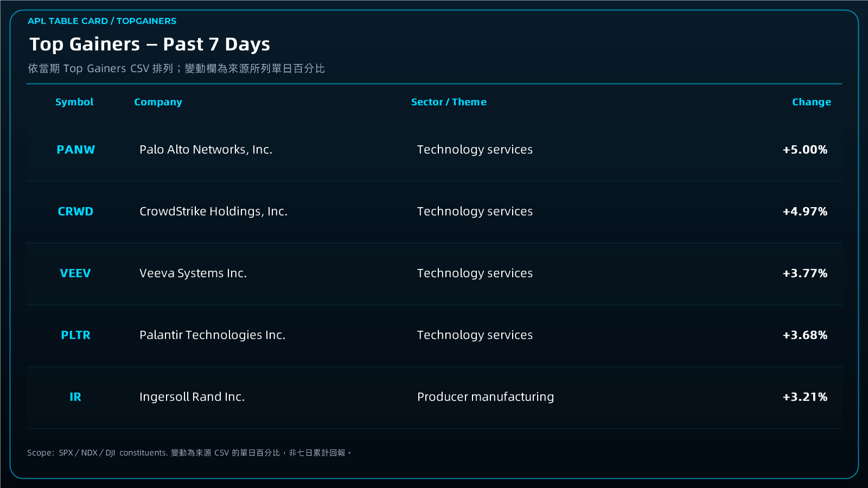Select the Sector / Theme column header
The height and width of the screenshot is (488, 868).
tap(449, 102)
